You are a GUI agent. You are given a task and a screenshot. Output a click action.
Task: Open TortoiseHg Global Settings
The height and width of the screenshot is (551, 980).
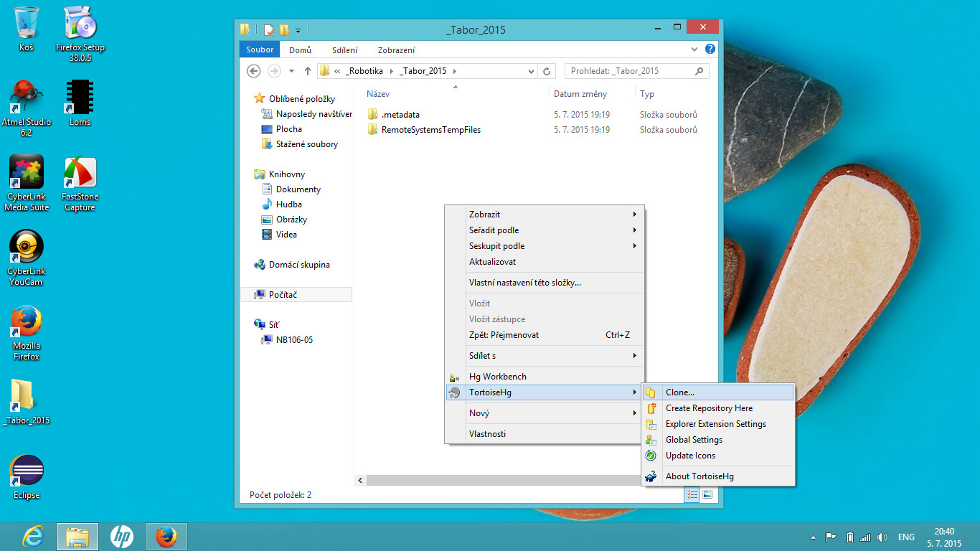[x=694, y=440]
